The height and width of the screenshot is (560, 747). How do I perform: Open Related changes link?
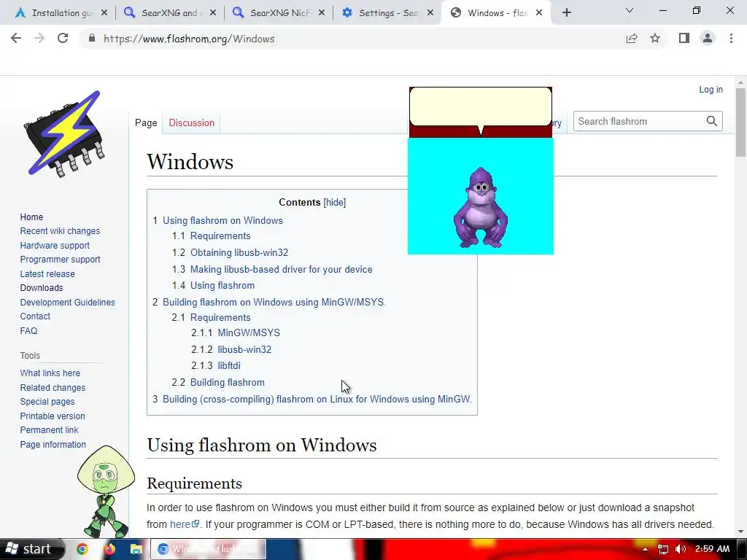point(53,388)
